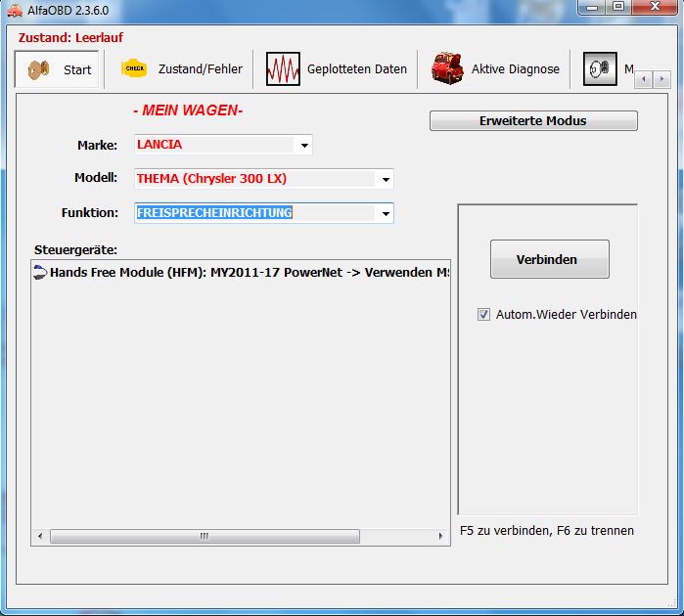Screen dimensions: 684x616
Task: Click the Erweiterte Modus button
Action: click(x=533, y=121)
